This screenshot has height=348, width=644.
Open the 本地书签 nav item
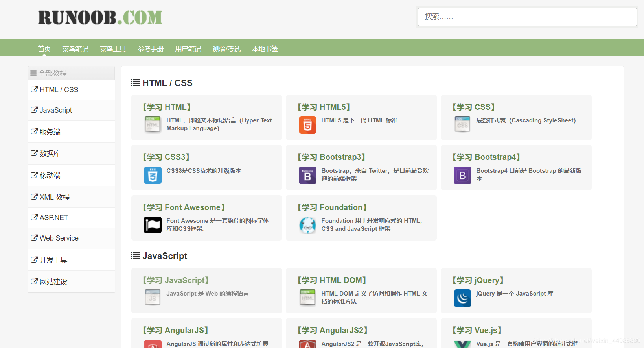point(265,49)
